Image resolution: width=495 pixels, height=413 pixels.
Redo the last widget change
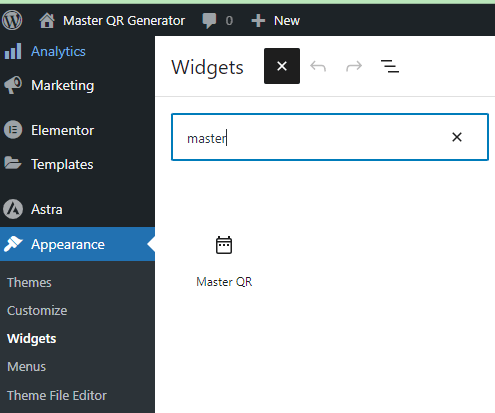click(354, 66)
